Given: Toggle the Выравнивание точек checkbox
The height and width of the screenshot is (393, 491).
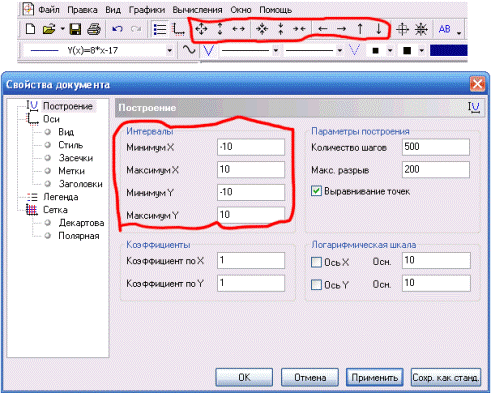Looking at the screenshot, I should tap(316, 191).
